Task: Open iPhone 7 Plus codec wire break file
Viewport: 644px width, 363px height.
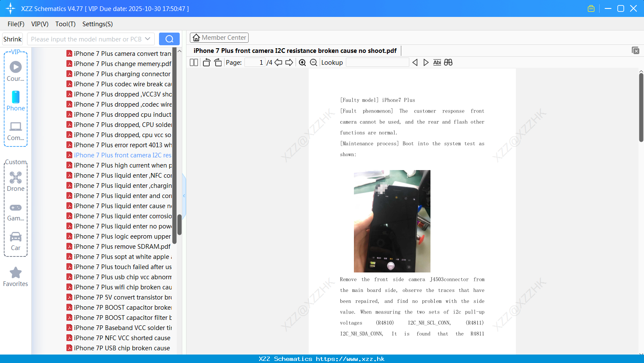Action: (x=119, y=84)
